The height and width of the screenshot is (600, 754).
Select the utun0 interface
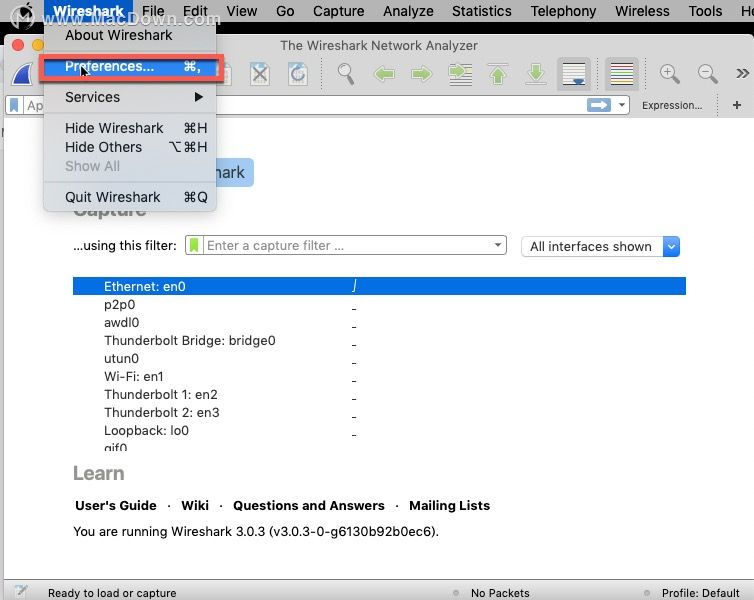pos(379,359)
